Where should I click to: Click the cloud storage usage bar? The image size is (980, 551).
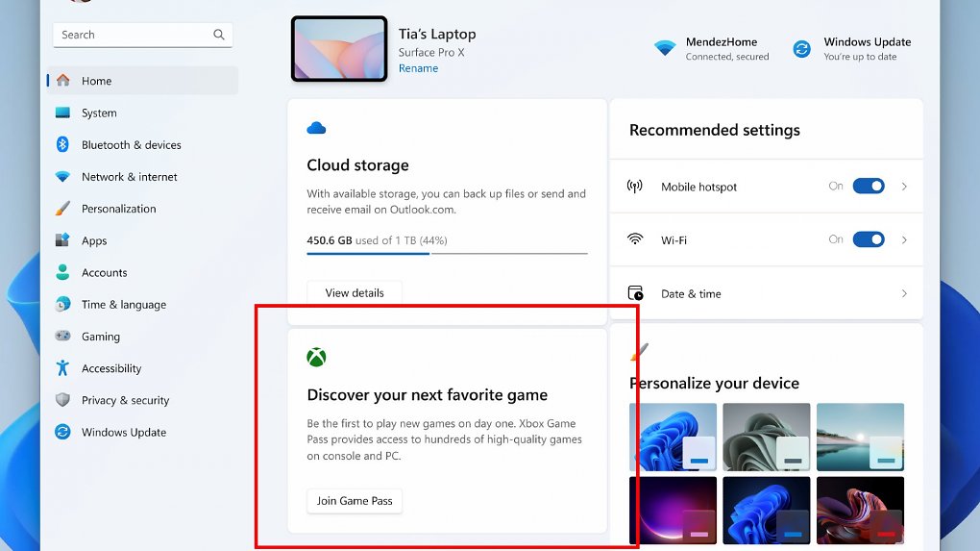pos(447,253)
